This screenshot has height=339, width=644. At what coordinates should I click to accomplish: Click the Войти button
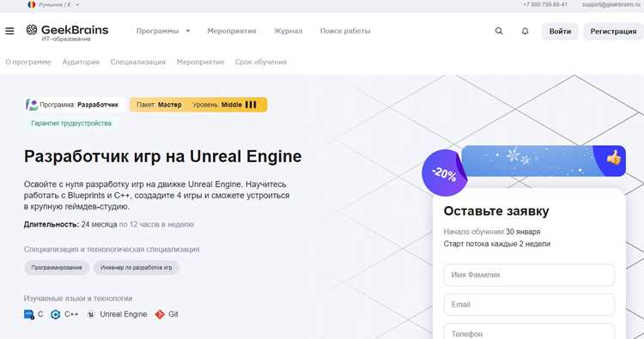560,31
